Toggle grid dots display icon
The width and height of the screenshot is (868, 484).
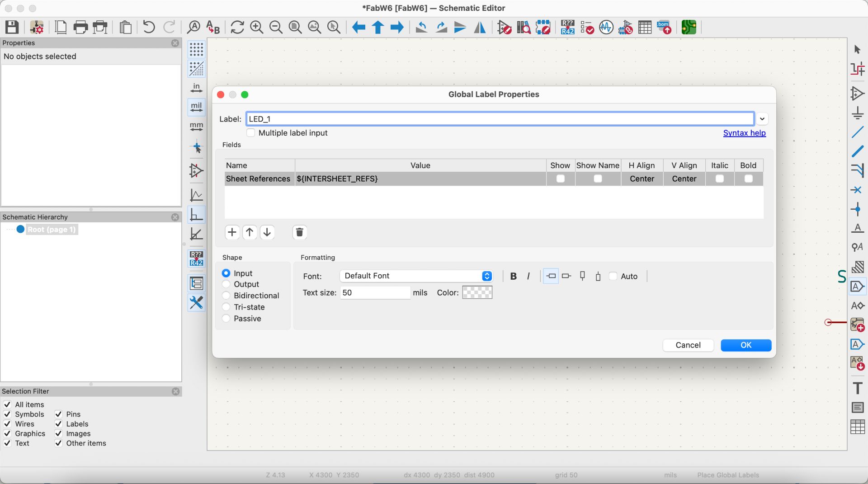point(196,49)
